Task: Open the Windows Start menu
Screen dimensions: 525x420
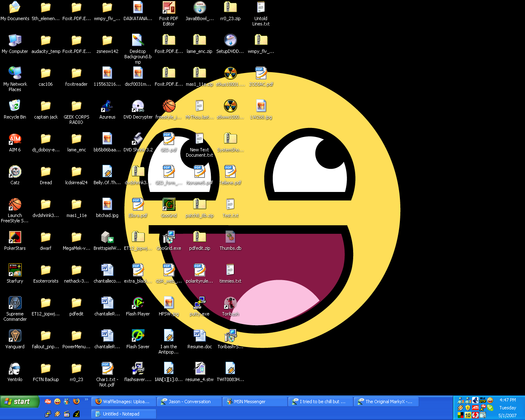Action: (19, 402)
